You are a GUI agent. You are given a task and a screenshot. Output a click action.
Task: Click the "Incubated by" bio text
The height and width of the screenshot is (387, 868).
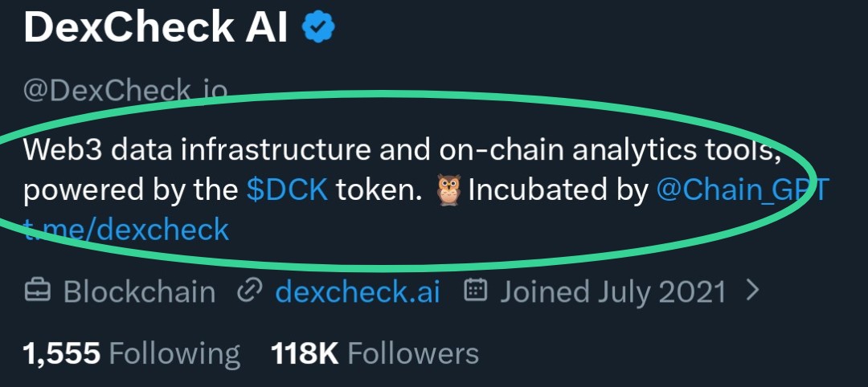[x=558, y=192]
